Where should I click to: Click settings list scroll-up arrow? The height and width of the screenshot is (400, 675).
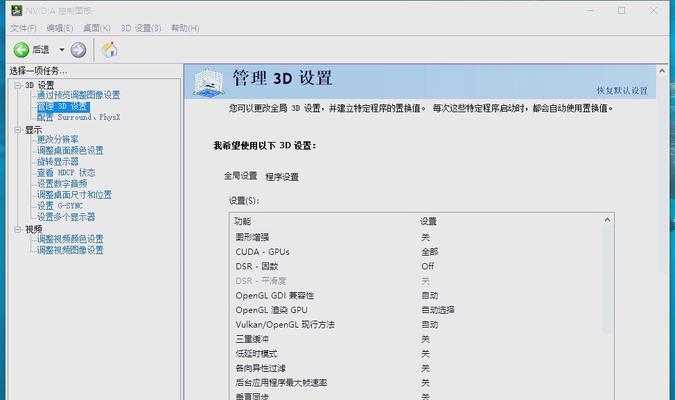click(x=607, y=220)
